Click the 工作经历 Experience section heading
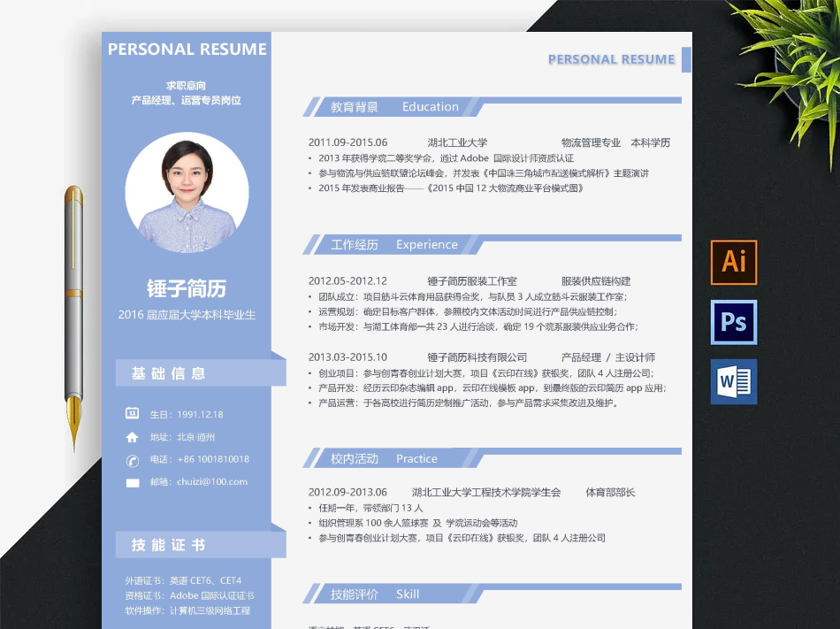840x629 pixels. coord(393,245)
